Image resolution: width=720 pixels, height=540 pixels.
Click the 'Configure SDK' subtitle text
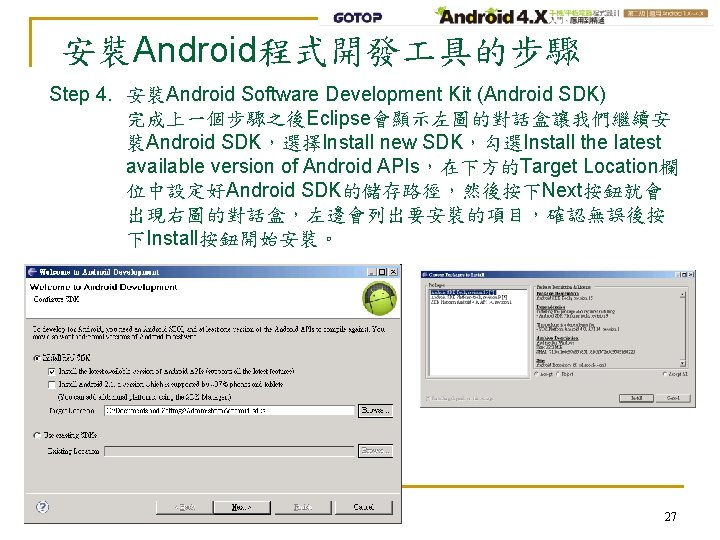[x=56, y=299]
